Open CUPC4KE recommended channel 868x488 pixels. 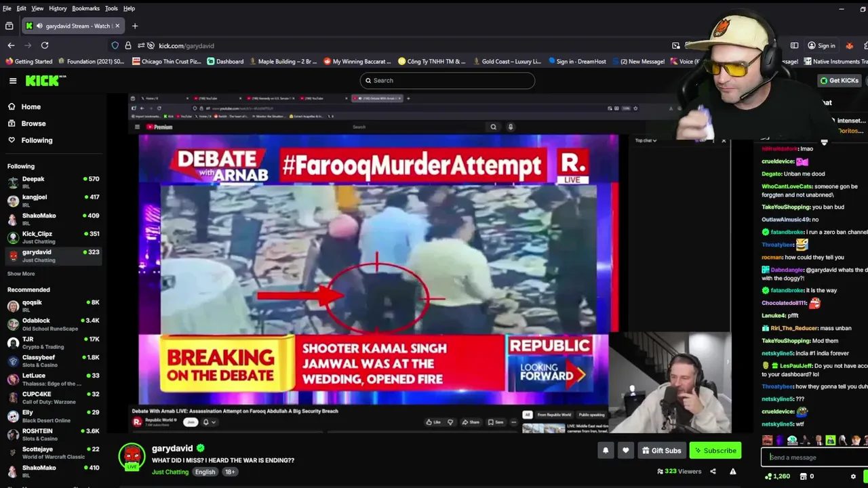(x=53, y=397)
